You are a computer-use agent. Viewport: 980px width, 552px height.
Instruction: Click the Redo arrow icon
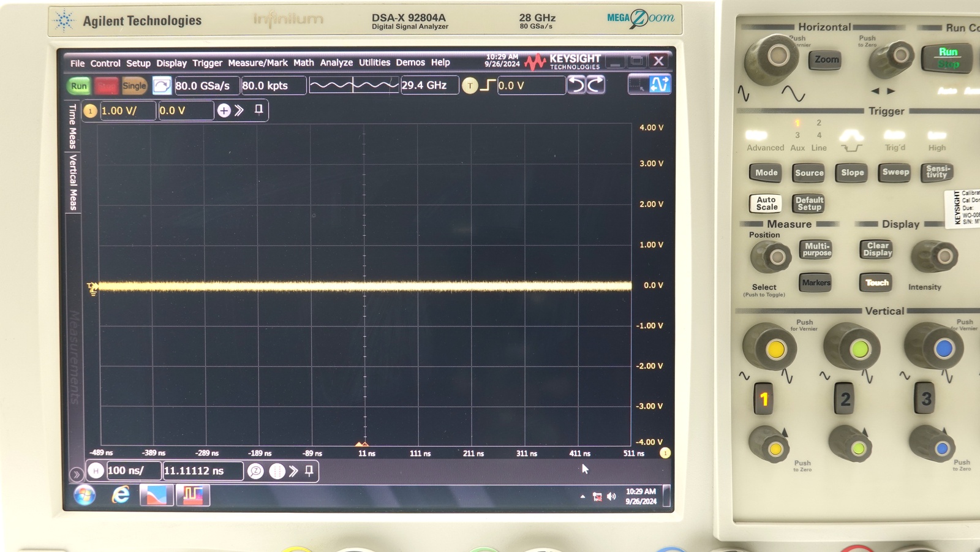click(596, 85)
